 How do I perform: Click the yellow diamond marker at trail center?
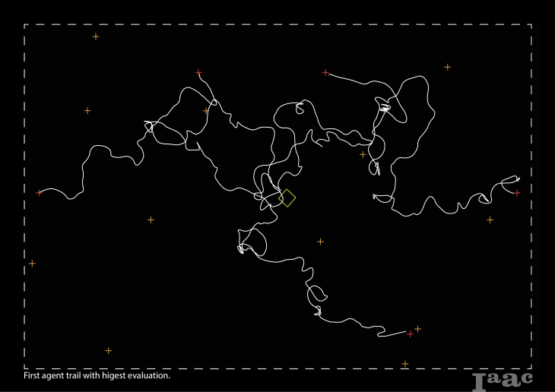click(x=287, y=198)
